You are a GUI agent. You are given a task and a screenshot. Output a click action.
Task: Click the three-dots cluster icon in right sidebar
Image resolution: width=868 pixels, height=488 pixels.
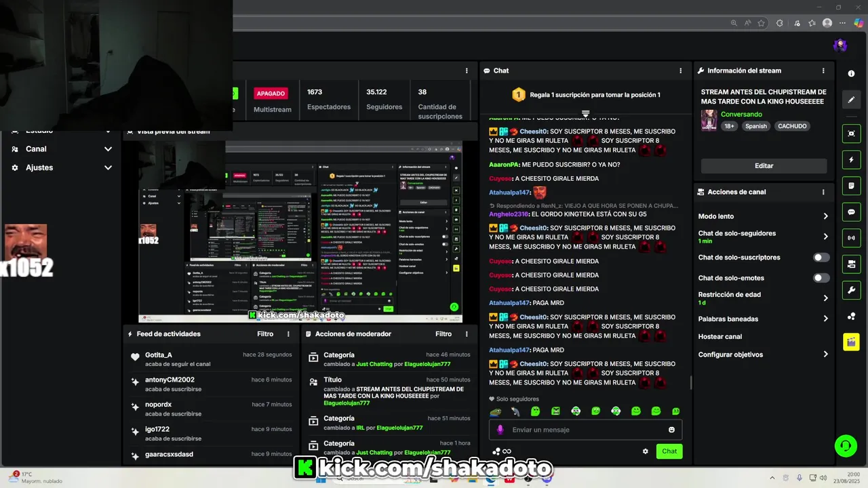click(x=852, y=316)
